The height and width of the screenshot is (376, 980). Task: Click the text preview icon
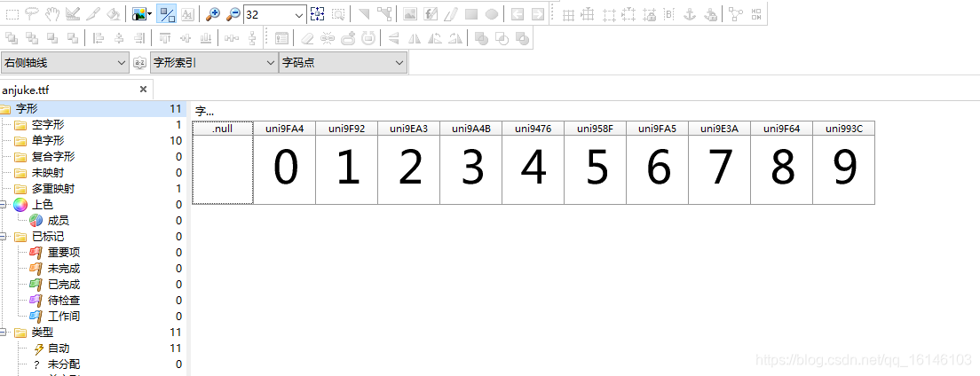point(187,13)
